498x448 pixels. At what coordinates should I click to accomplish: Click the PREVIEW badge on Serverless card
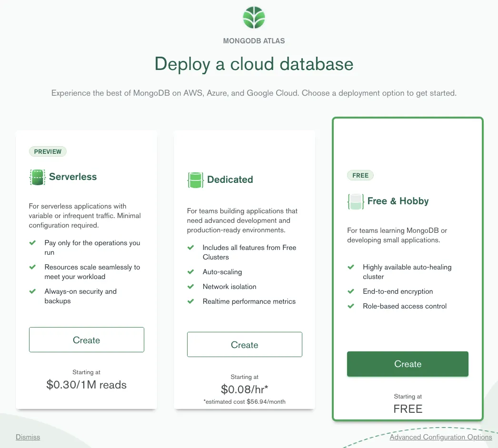48,151
